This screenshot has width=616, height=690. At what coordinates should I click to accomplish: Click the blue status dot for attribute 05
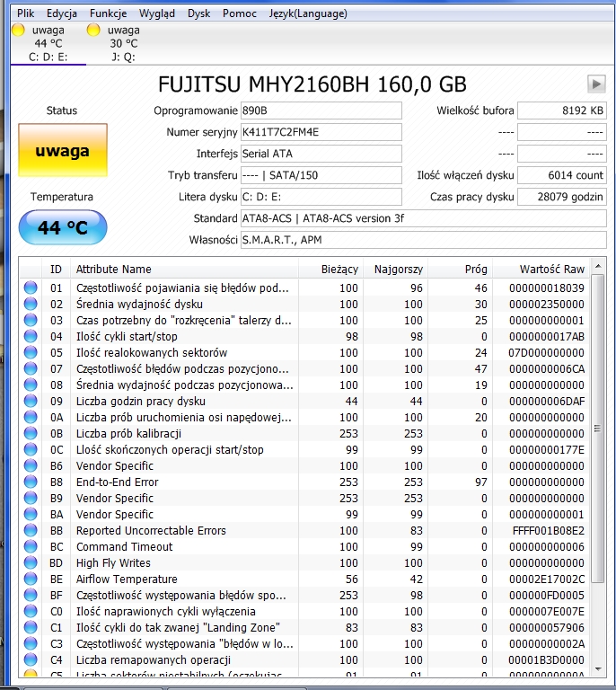(x=31, y=352)
